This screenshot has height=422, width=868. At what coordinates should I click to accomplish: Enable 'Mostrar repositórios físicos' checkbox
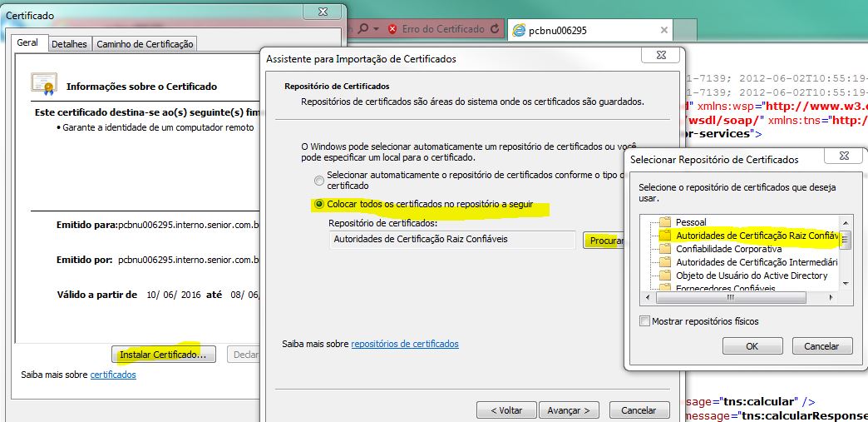click(x=645, y=321)
